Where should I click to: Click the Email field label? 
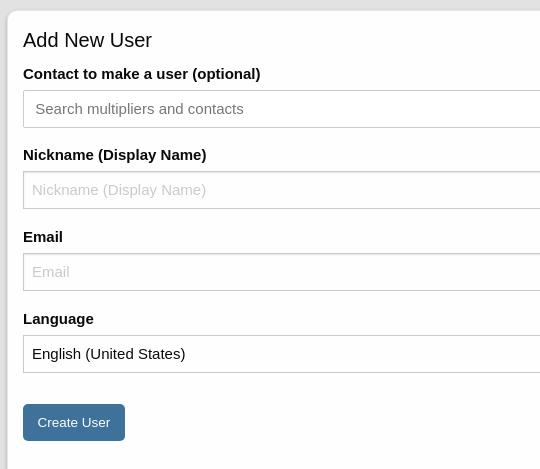43,237
